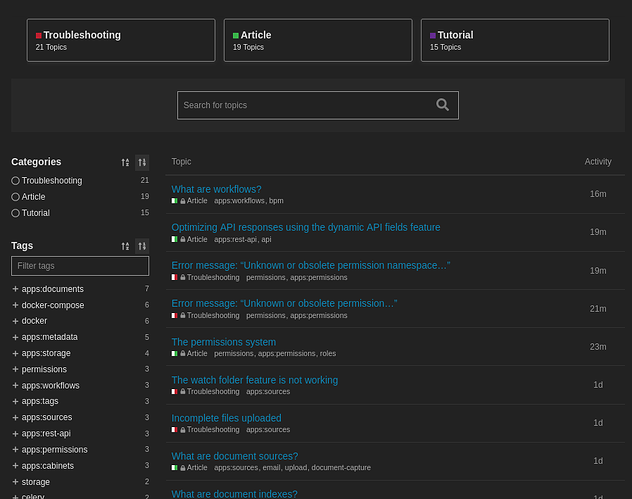Open the Troubleshooting 21 Topics card
The image size is (632, 499).
(x=121, y=40)
